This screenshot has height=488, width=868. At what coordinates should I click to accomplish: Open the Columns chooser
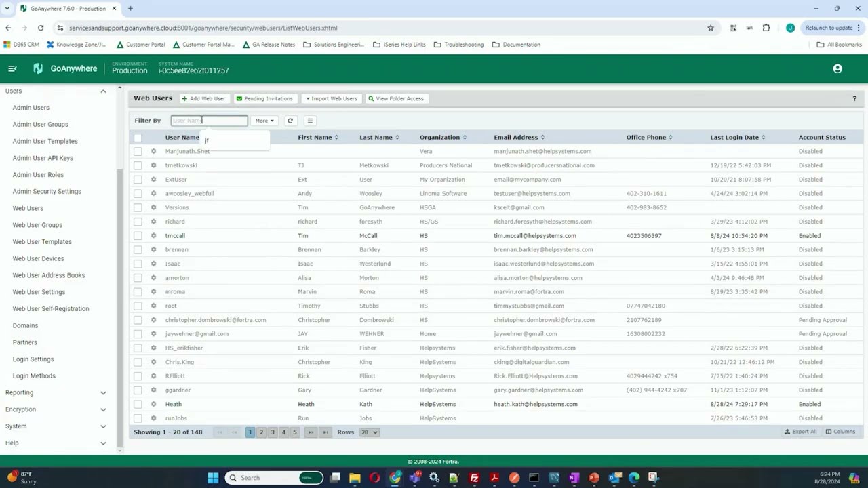tap(840, 432)
